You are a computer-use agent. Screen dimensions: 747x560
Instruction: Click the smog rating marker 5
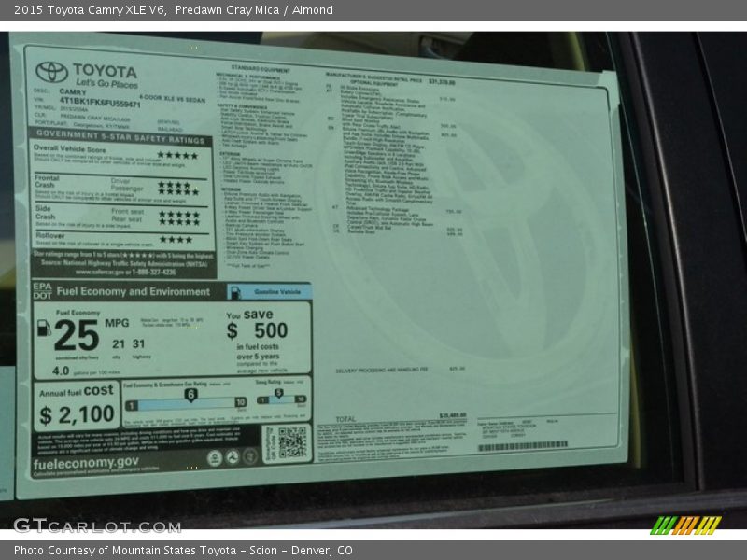click(278, 393)
